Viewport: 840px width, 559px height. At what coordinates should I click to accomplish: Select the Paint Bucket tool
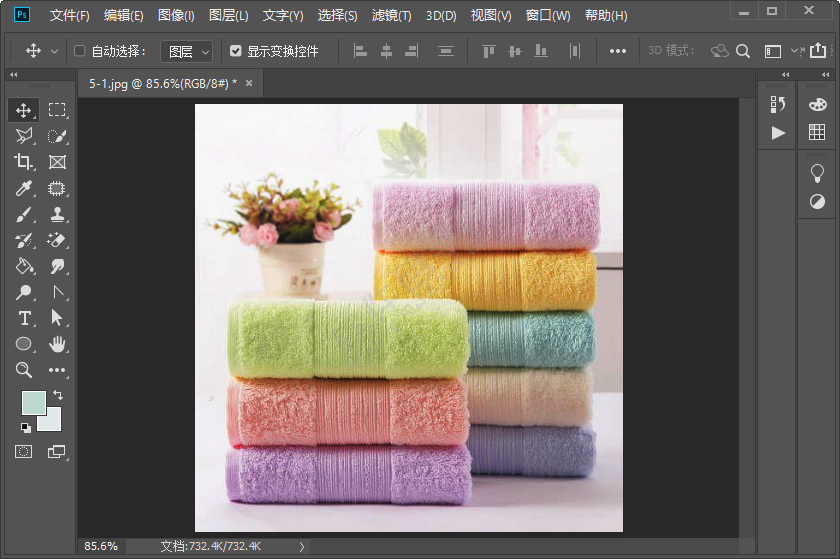click(x=24, y=266)
